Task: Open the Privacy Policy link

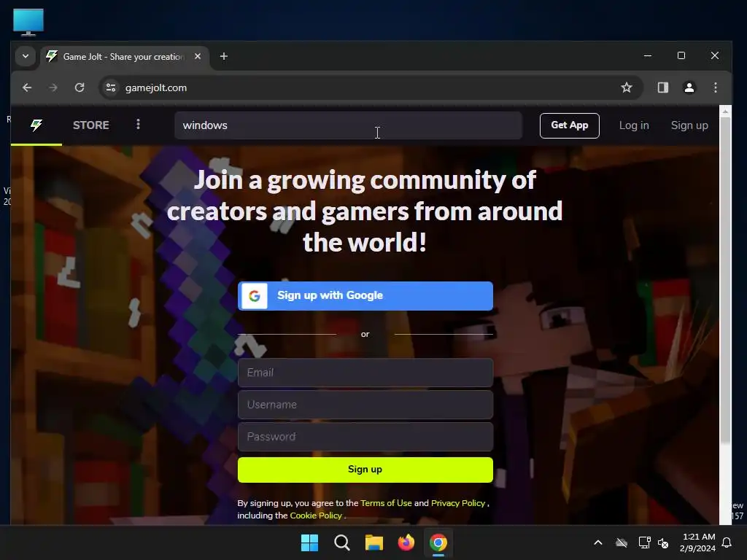Action: click(x=458, y=503)
